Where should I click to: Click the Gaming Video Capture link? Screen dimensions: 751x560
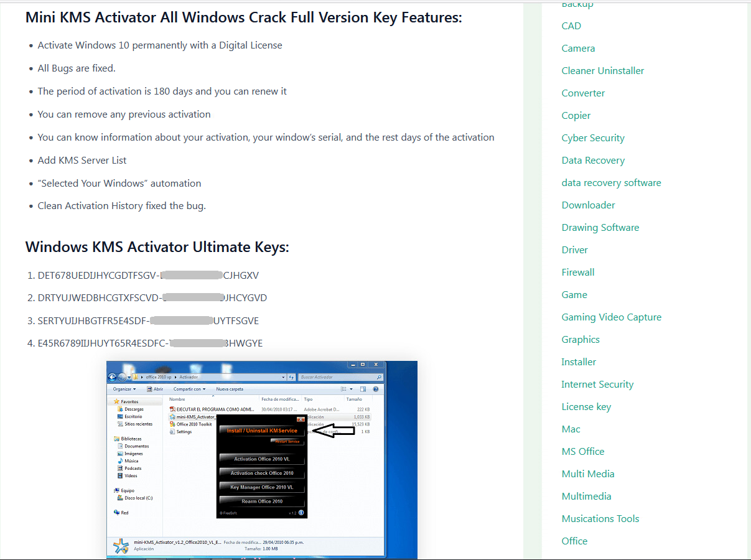click(611, 317)
